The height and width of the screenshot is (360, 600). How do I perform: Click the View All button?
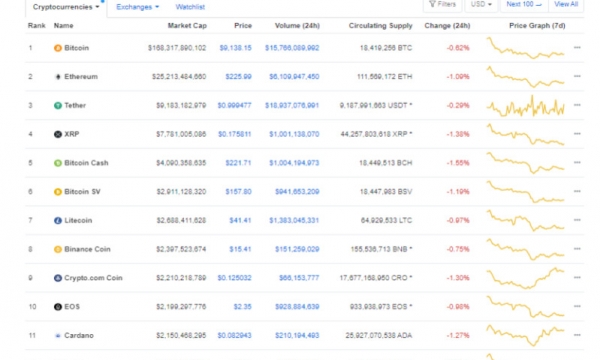click(x=566, y=5)
